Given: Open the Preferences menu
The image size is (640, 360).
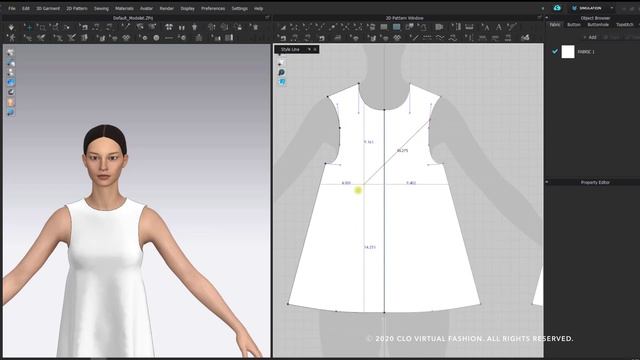Looking at the screenshot, I should coord(213,8).
